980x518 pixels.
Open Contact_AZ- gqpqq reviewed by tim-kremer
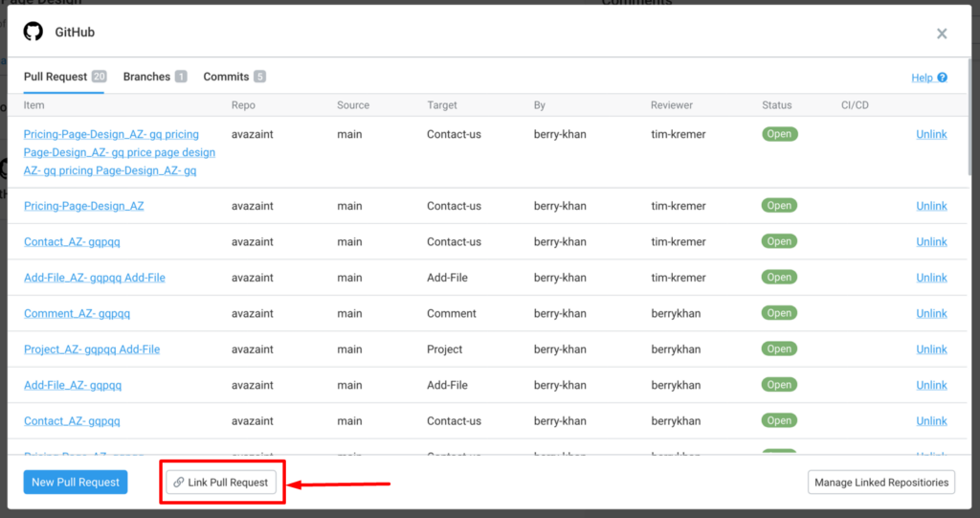click(72, 241)
